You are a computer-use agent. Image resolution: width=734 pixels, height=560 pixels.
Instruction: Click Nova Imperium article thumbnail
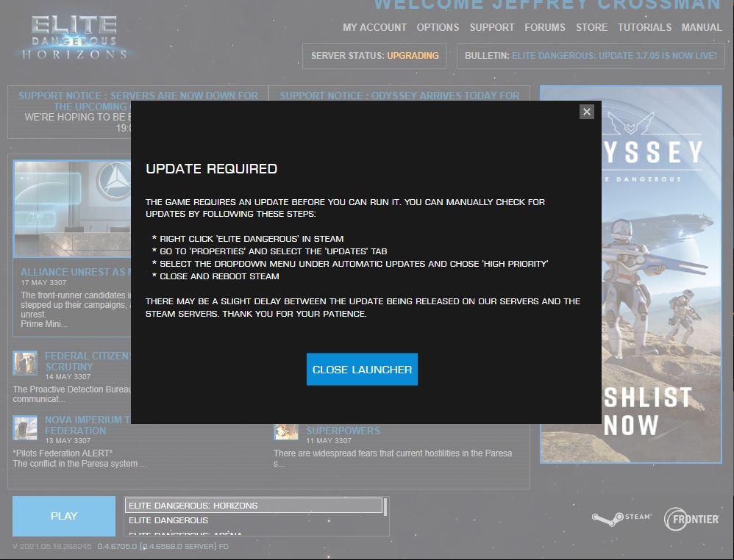point(25,428)
